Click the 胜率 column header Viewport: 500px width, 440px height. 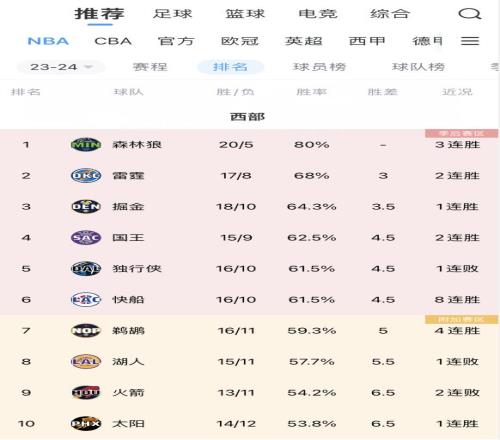click(312, 92)
